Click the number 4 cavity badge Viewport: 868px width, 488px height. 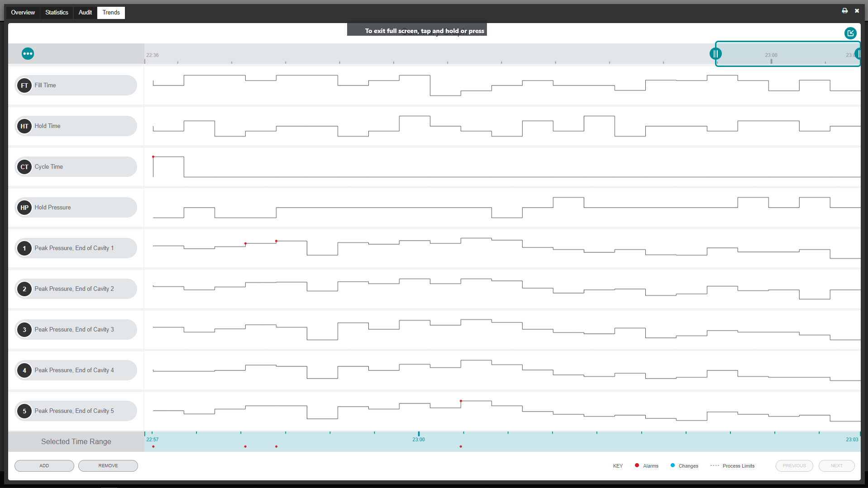tap(24, 370)
